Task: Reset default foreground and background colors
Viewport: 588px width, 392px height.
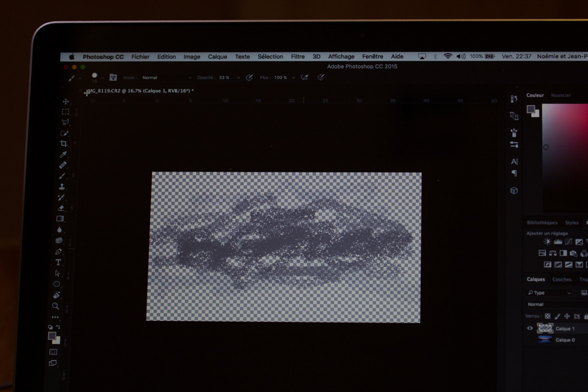Action: [x=51, y=327]
